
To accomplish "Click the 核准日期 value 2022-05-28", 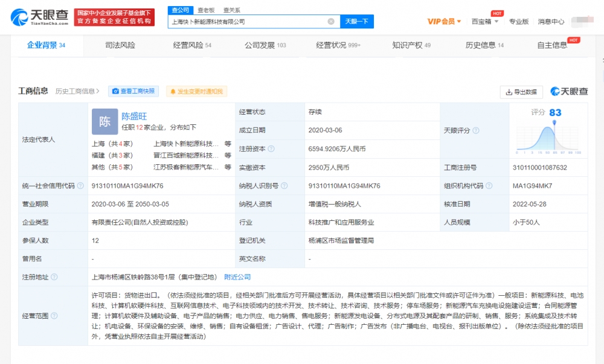I will (x=529, y=204).
